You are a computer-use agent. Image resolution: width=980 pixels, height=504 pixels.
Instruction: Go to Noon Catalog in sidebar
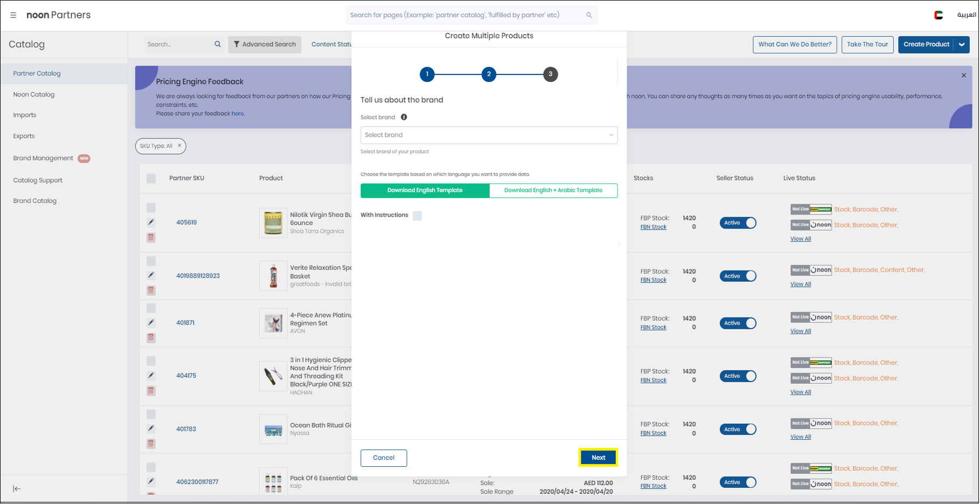click(x=34, y=94)
